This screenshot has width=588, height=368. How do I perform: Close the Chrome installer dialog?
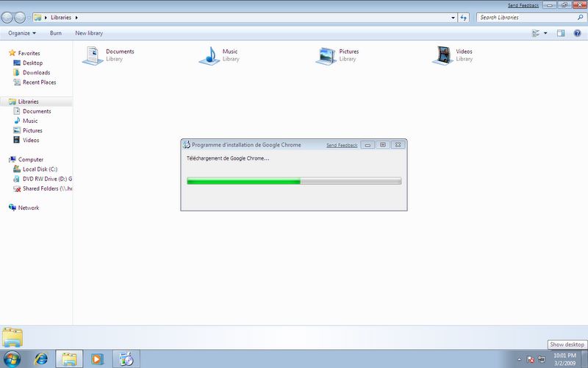[x=398, y=144]
